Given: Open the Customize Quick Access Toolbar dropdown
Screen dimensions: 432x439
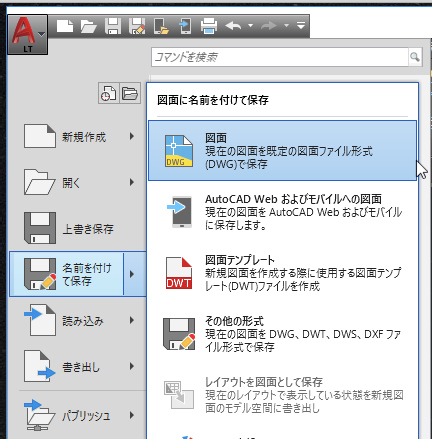Looking at the screenshot, I should coord(301,25).
